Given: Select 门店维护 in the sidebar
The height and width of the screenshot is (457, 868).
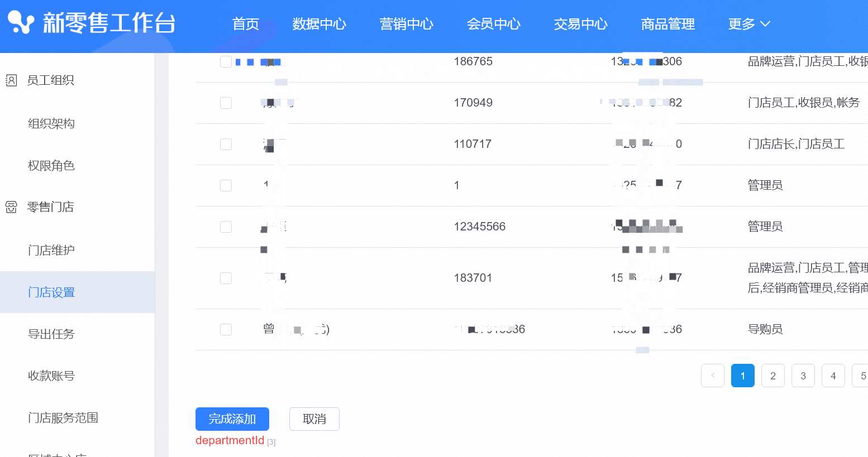Looking at the screenshot, I should pos(51,250).
